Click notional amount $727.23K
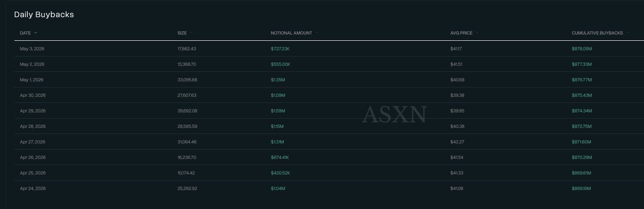The height and width of the screenshot is (209, 644). pyautogui.click(x=281, y=49)
